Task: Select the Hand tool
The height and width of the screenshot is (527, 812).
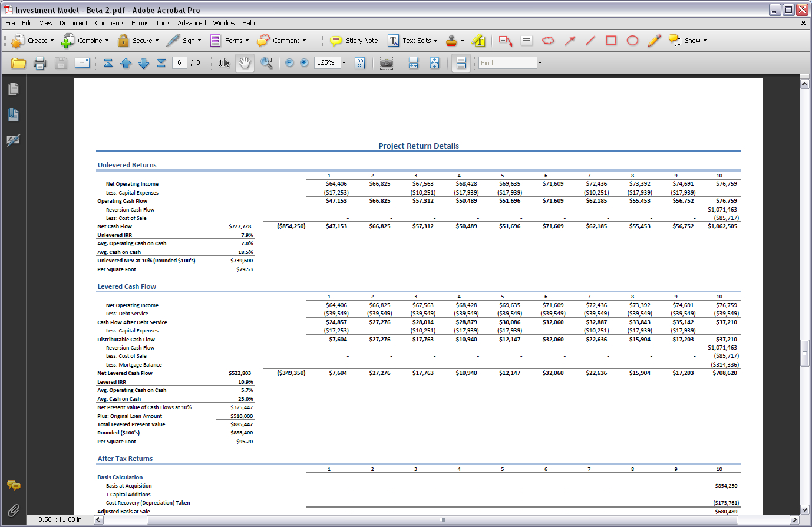Action: pyautogui.click(x=245, y=63)
